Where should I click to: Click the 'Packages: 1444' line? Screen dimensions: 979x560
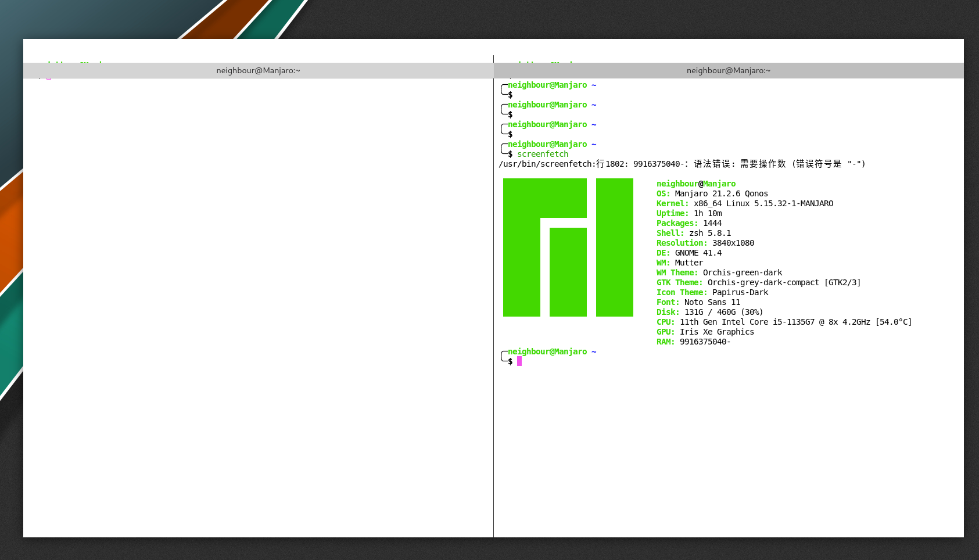pyautogui.click(x=689, y=223)
